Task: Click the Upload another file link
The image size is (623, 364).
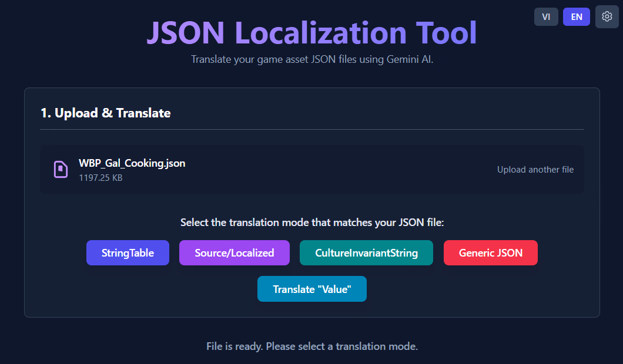Action: coord(535,170)
